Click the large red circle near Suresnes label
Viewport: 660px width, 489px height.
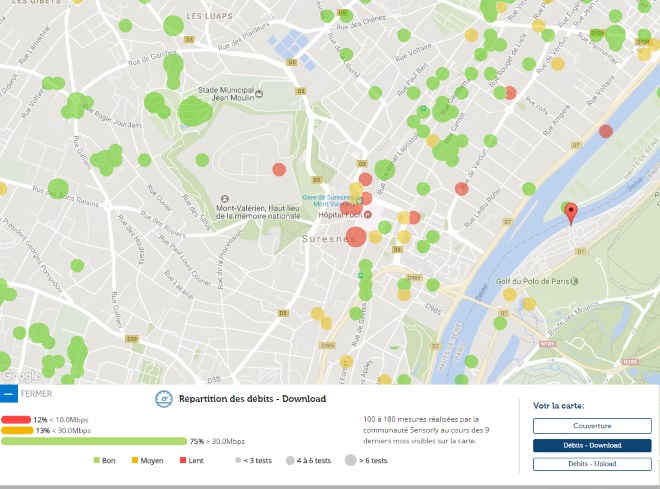coord(356,237)
